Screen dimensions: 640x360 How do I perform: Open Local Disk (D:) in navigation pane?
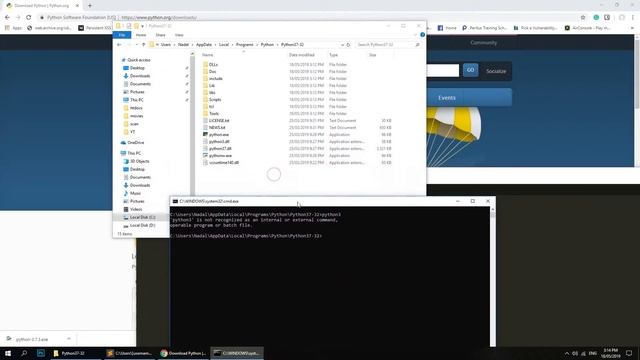(x=142, y=225)
